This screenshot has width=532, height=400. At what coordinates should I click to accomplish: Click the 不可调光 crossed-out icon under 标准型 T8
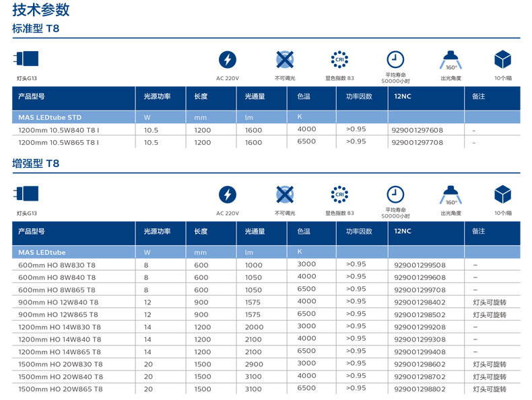pyautogui.click(x=285, y=59)
